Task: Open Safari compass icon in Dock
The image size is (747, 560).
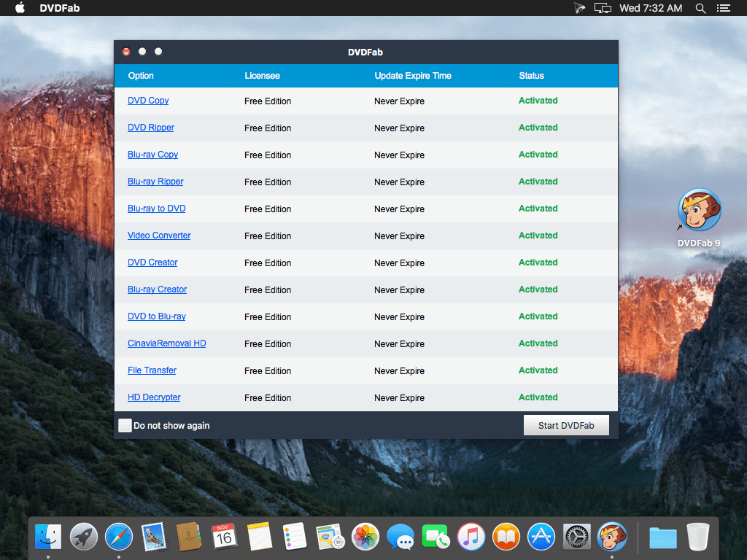Action: pyautogui.click(x=119, y=537)
